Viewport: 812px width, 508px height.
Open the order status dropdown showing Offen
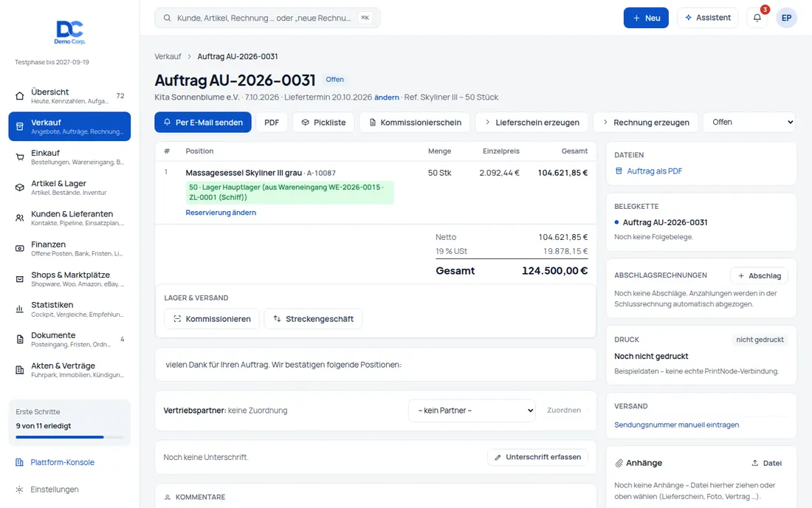pyautogui.click(x=749, y=123)
